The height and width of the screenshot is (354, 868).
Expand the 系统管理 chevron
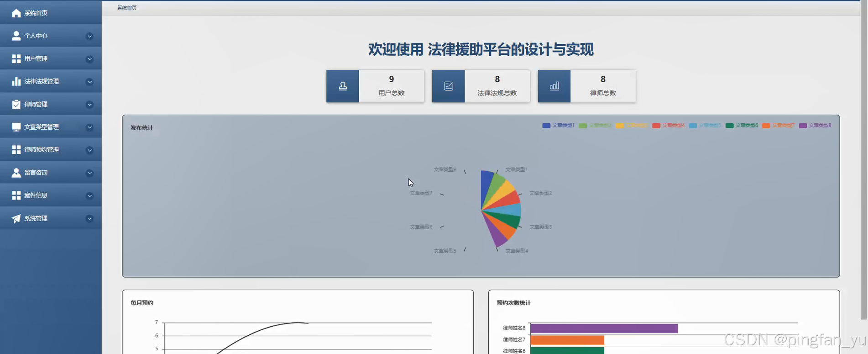pos(90,219)
